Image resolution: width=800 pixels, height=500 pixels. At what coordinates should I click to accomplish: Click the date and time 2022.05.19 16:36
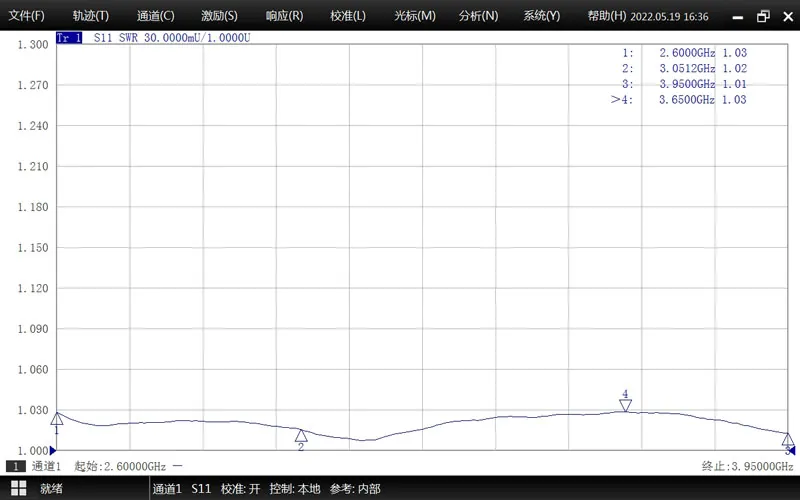tap(669, 16)
